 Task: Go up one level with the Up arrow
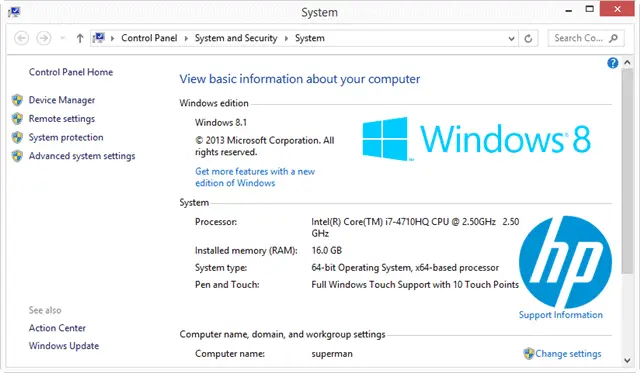(80, 38)
